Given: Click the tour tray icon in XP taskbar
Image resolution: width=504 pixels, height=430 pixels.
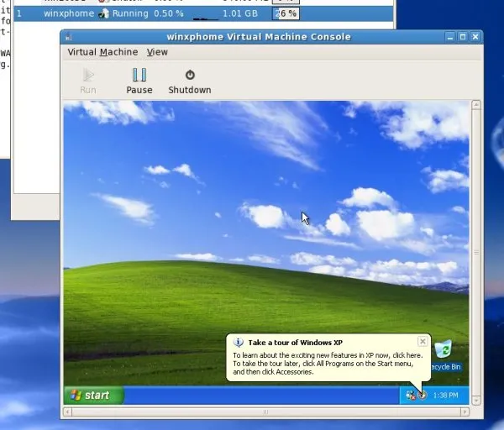Looking at the screenshot, I should [423, 395].
